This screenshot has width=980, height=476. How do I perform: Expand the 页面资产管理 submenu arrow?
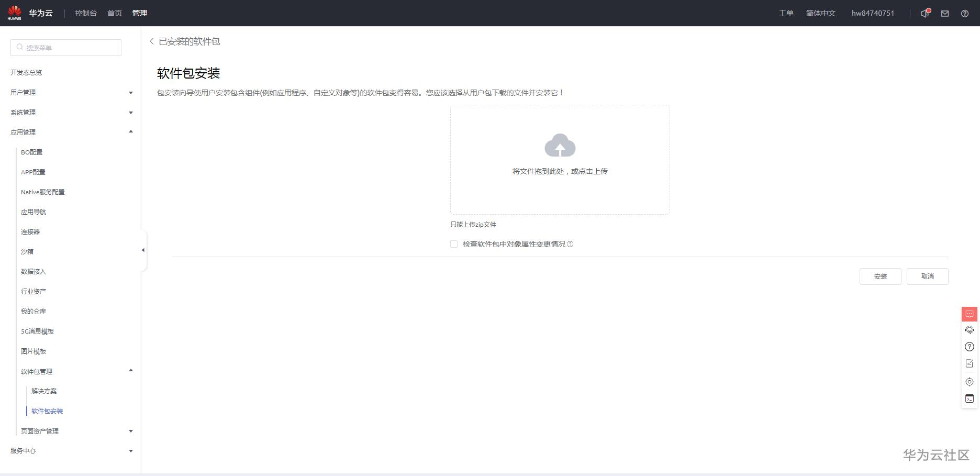[131, 431]
